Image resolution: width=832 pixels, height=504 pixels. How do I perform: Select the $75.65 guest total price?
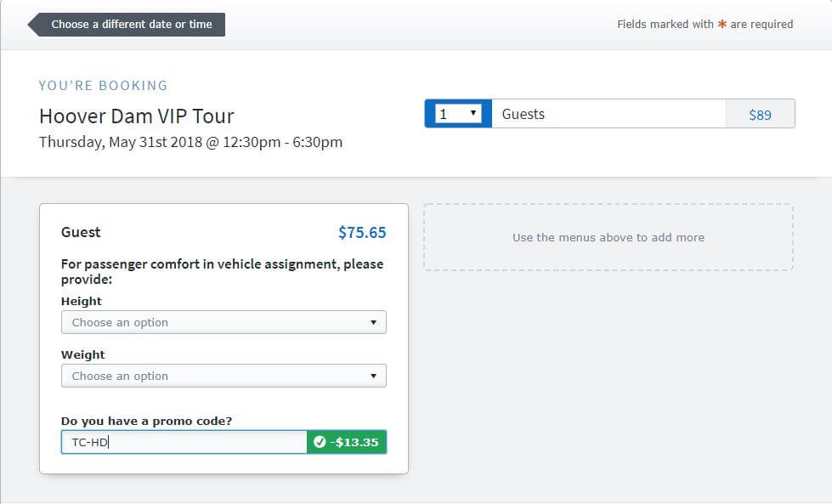pyautogui.click(x=362, y=232)
